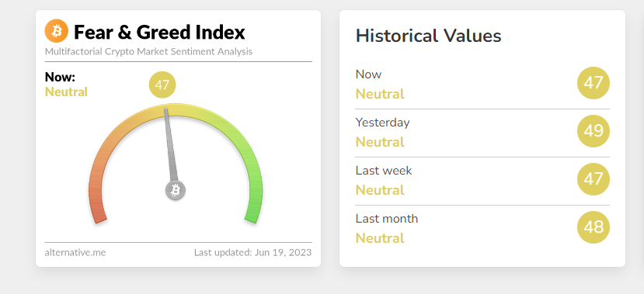Click the Neutral label under Last month
644x294 pixels.
[x=380, y=238]
